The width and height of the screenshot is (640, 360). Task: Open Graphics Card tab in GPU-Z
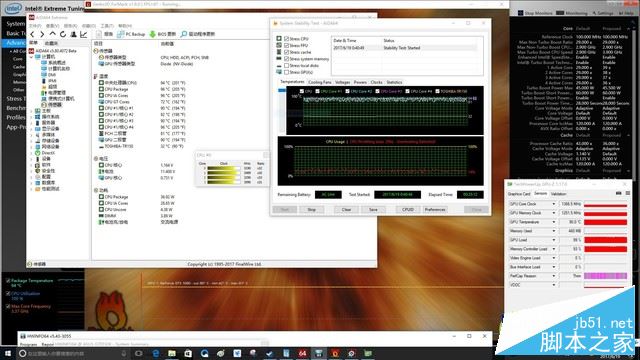(x=519, y=194)
